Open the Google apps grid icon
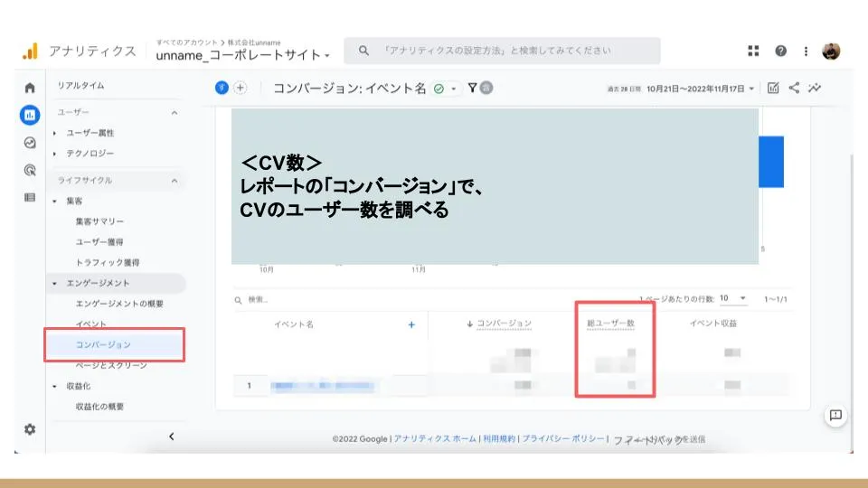Image resolution: width=868 pixels, height=488 pixels. point(753,51)
